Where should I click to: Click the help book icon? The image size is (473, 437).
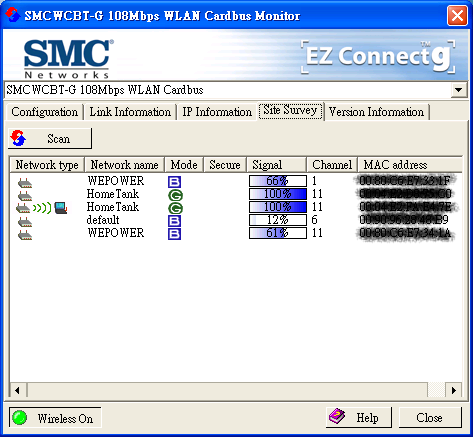tap(337, 416)
